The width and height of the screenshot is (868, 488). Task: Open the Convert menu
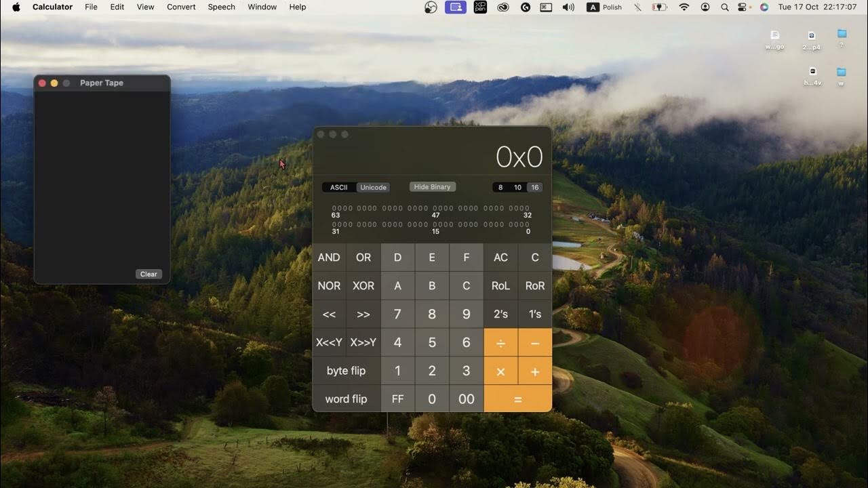point(181,7)
